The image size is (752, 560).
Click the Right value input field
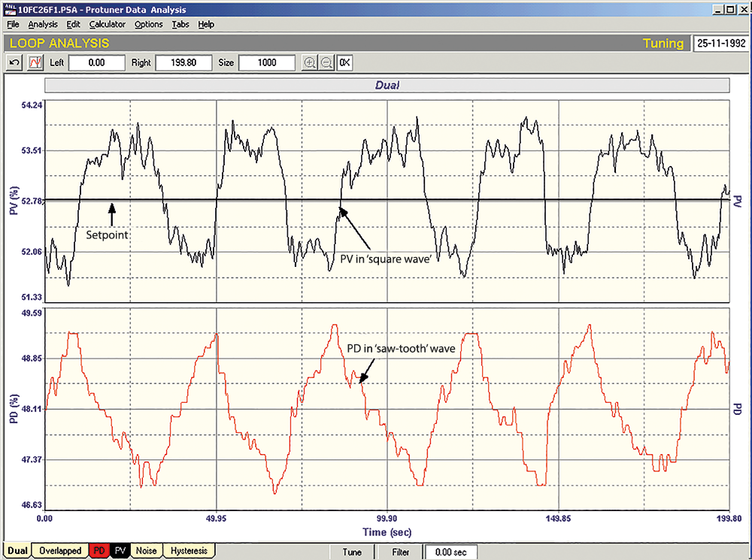point(183,62)
